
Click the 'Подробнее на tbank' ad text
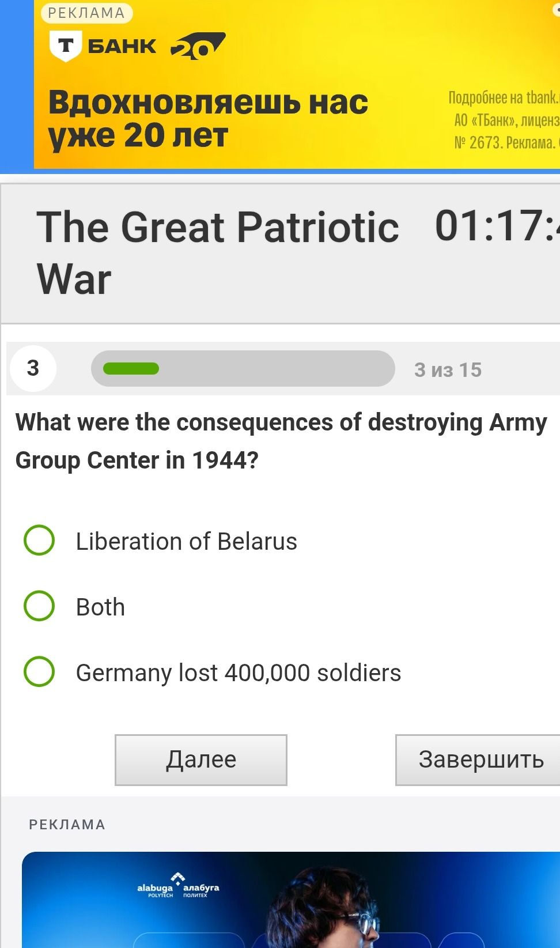pyautogui.click(x=504, y=98)
